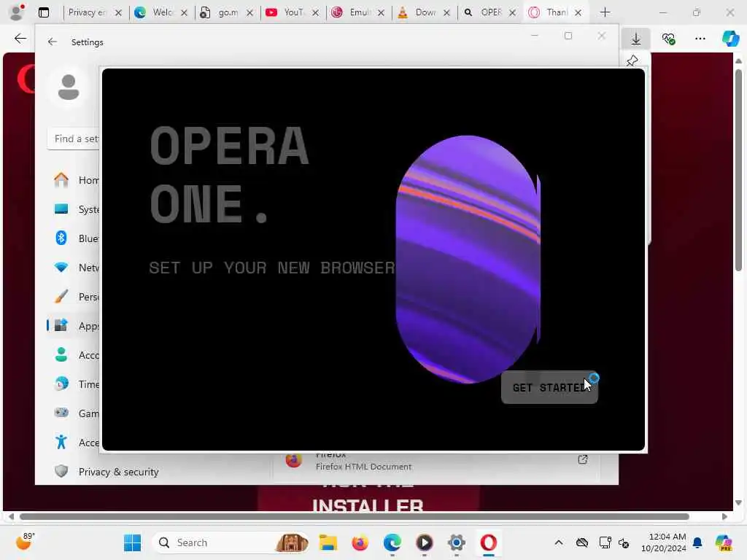The height and width of the screenshot is (560, 747).
Task: Close the Thanks Opera tab
Action: [578, 13]
